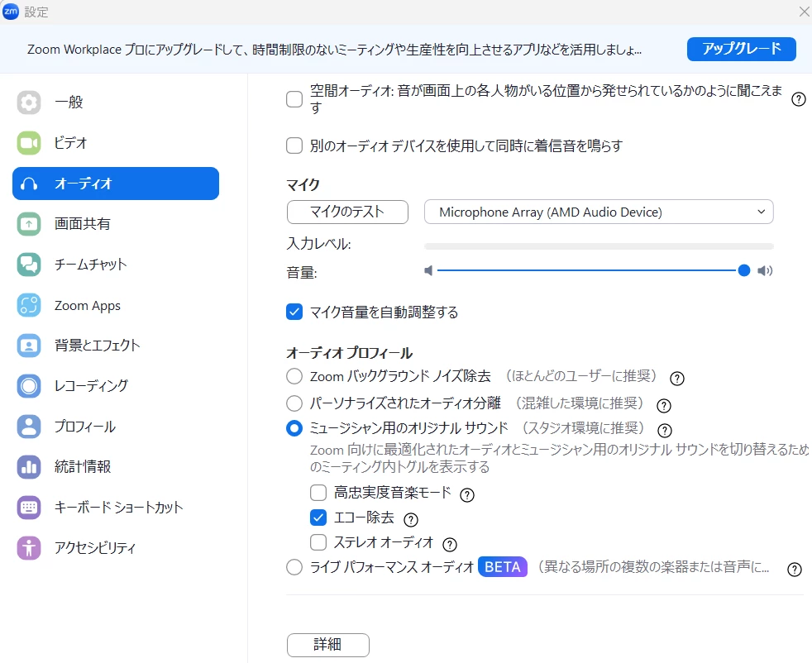Screen dimensions: 812x663
Task: Click the 一般 gear icon in sidebar
Action: pos(28,103)
